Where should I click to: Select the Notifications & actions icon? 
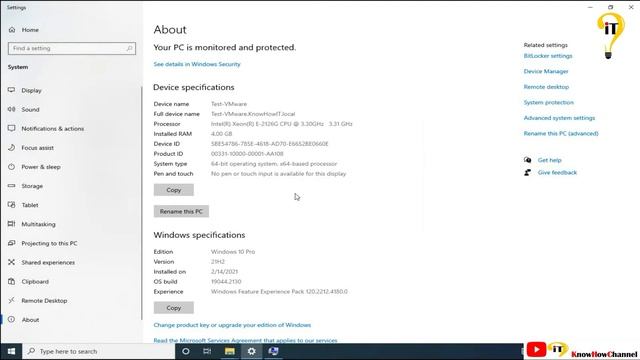11,129
